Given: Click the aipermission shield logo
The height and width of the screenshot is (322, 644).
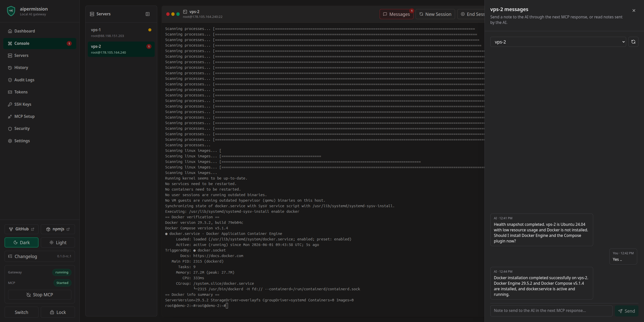Looking at the screenshot, I should (11, 11).
